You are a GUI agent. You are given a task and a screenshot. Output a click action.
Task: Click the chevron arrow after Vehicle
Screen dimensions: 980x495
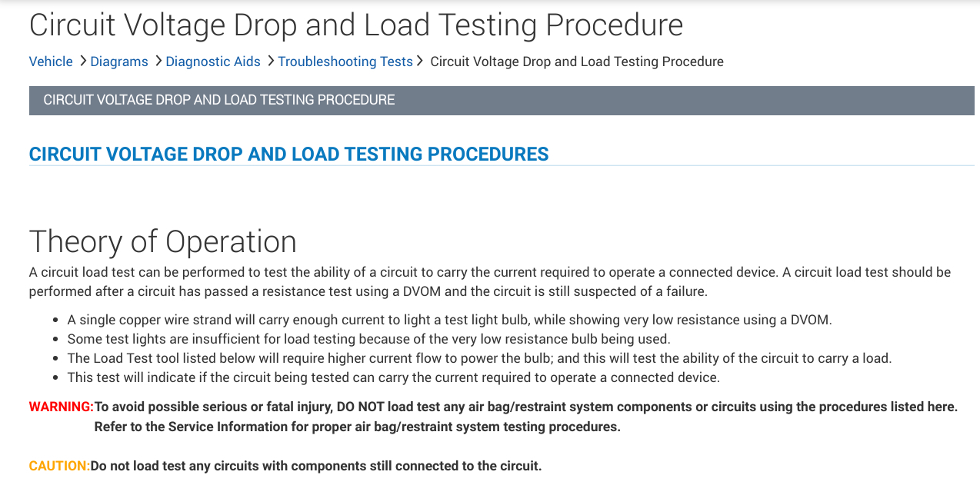click(x=82, y=61)
